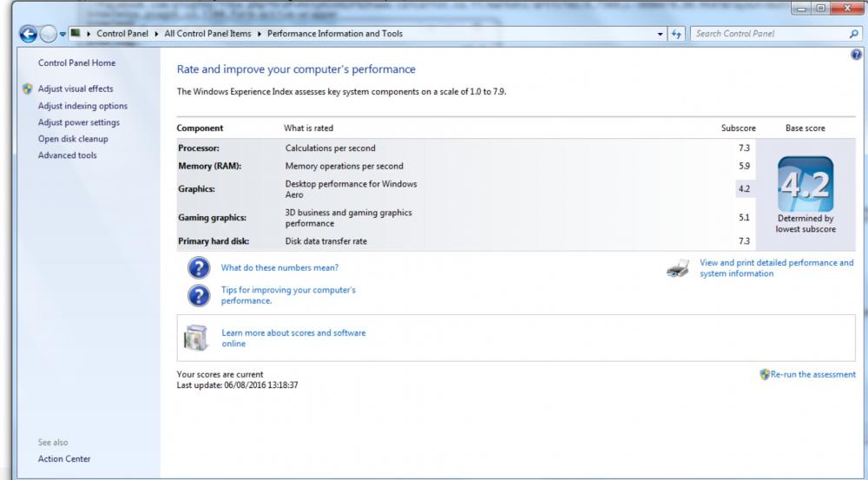Click the greyed Forward arrow button
The image size is (868, 480).
(49, 35)
